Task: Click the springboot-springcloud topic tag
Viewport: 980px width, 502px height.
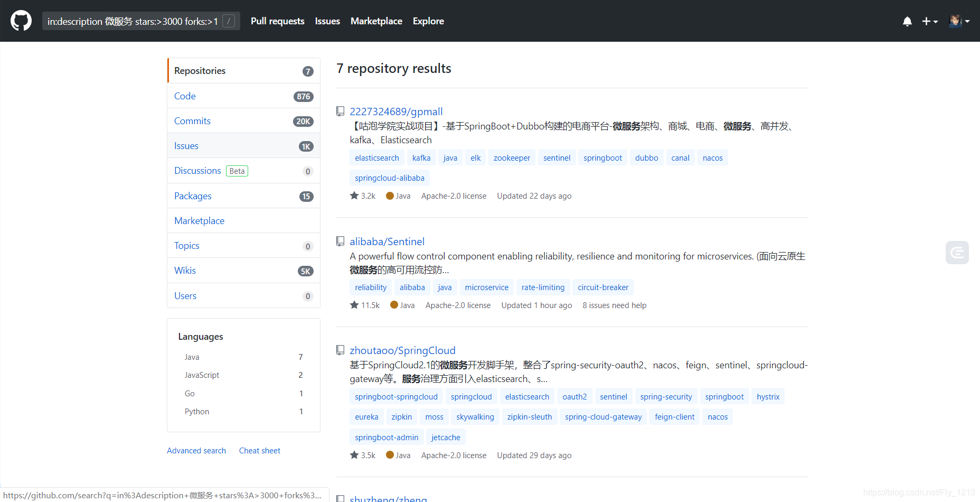Action: click(x=396, y=397)
